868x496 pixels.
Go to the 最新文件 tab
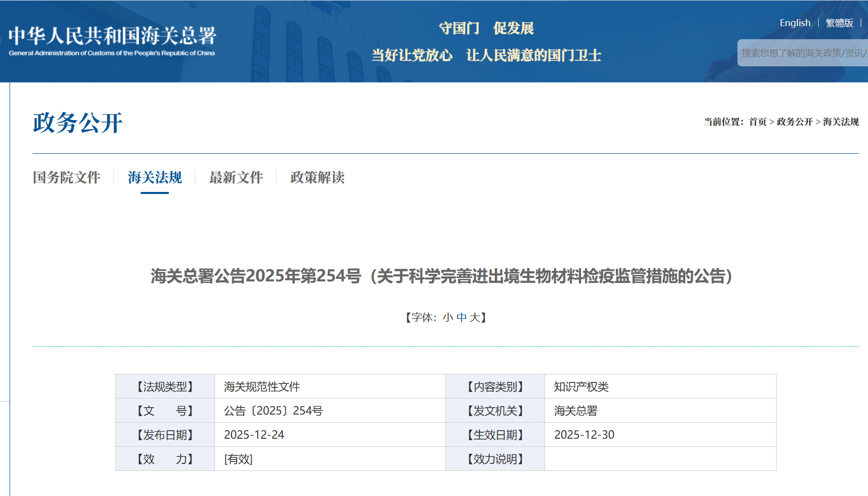tap(236, 177)
